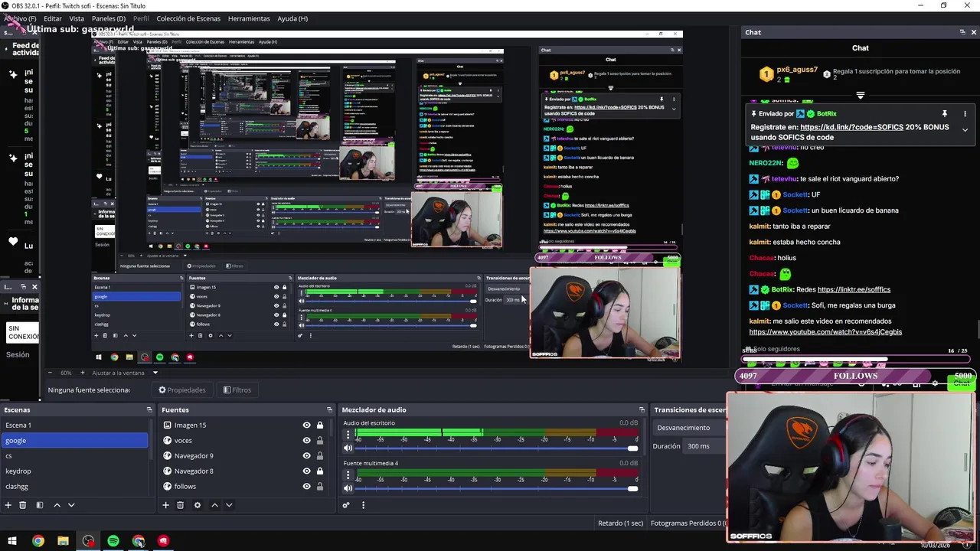Screen dimensions: 980x551
Task: Move scene up with Escenas up arrow
Action: click(57, 505)
